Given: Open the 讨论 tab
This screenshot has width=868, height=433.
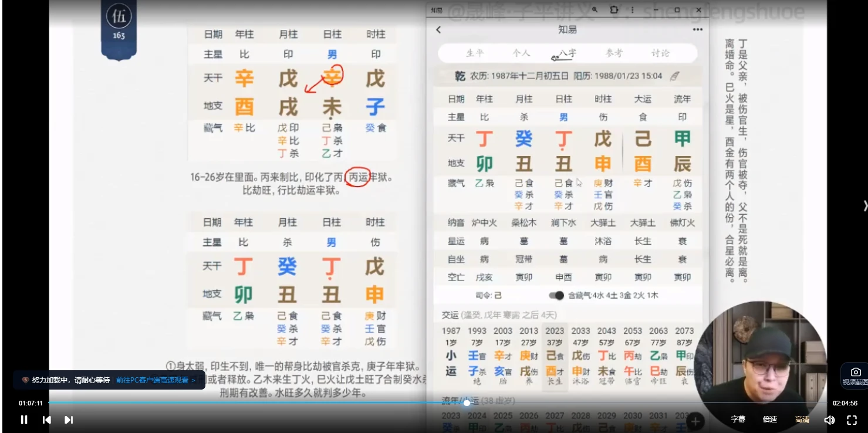Looking at the screenshot, I should pyautogui.click(x=660, y=53).
